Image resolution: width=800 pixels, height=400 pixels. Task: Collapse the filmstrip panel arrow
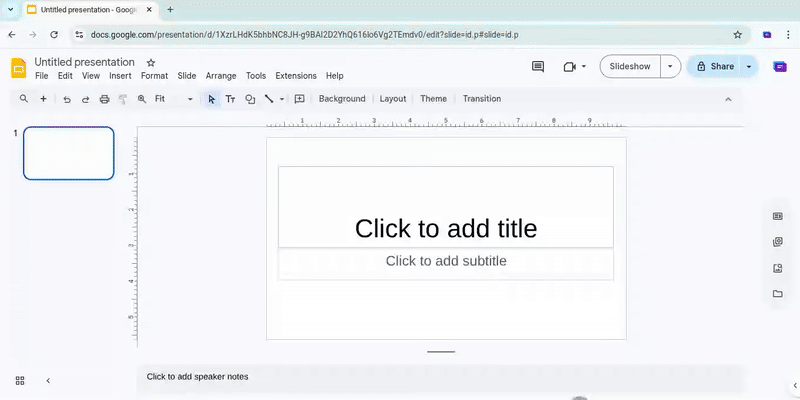(48, 380)
